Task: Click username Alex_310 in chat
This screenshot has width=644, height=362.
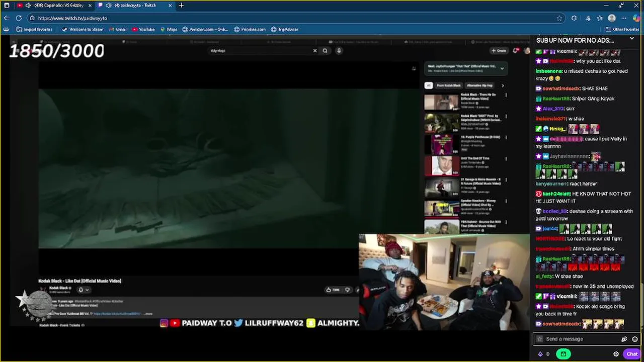Action: pos(553,109)
